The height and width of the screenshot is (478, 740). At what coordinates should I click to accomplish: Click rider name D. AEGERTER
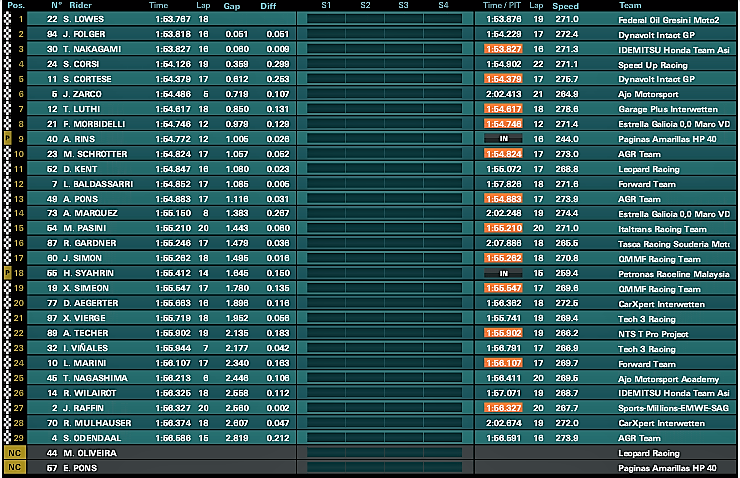pos(91,303)
